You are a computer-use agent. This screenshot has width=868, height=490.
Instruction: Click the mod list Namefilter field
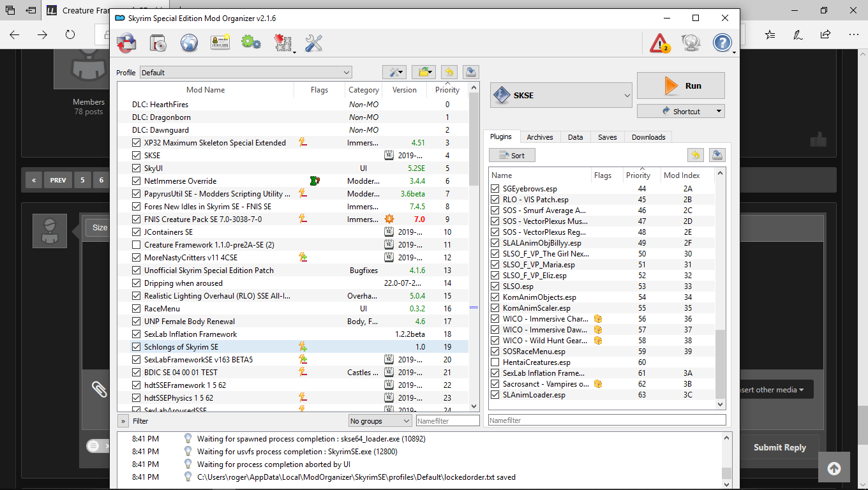[x=447, y=421]
